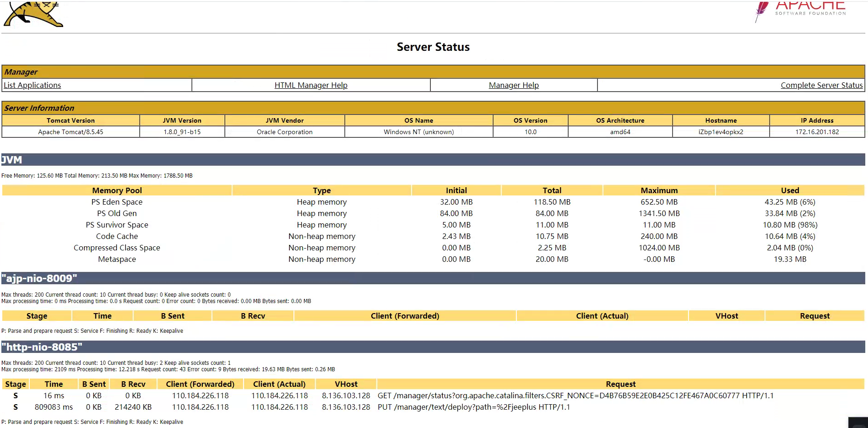Click the 1341.50 MB maximum value
The image size is (868, 428).
659,213
